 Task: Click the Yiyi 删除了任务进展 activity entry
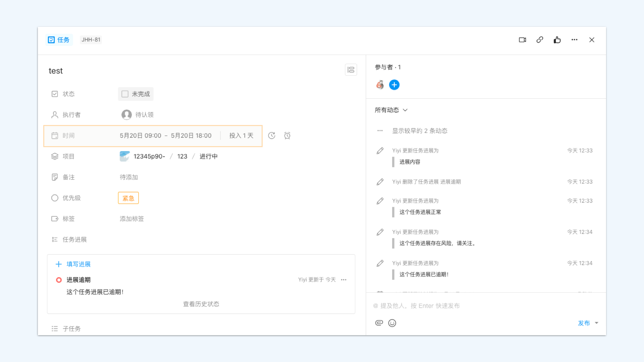[x=426, y=182]
